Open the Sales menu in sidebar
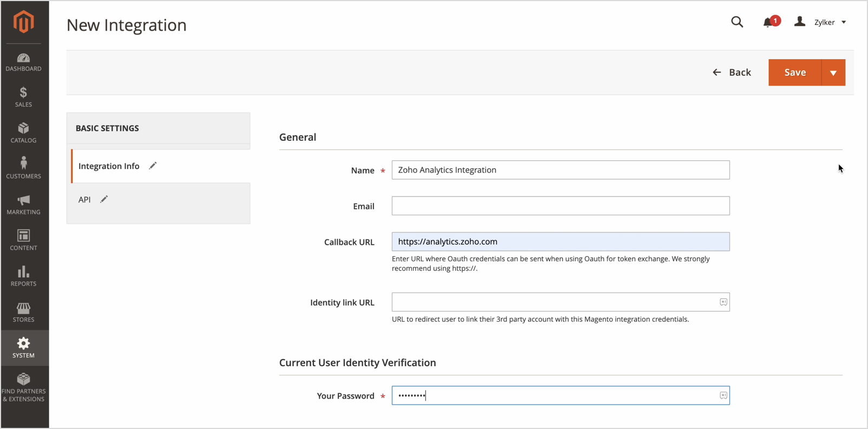Viewport: 868px width, 429px height. pyautogui.click(x=23, y=97)
